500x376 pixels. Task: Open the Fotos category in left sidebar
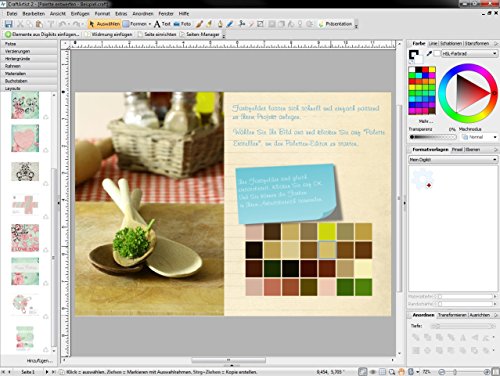tap(29, 44)
